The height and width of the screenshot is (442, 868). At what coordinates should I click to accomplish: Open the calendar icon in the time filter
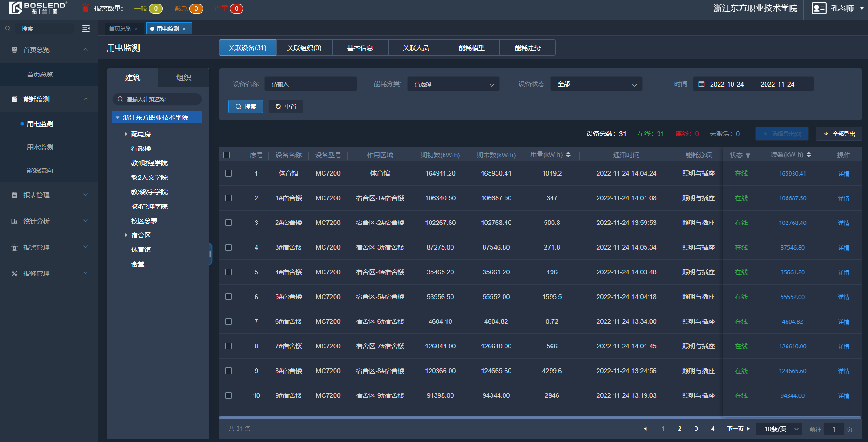(702, 84)
